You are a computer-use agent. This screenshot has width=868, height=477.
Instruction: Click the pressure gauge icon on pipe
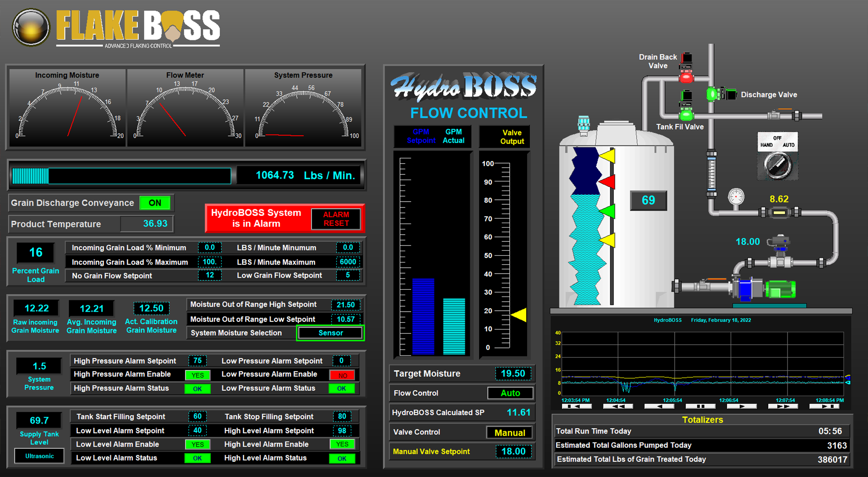click(736, 197)
